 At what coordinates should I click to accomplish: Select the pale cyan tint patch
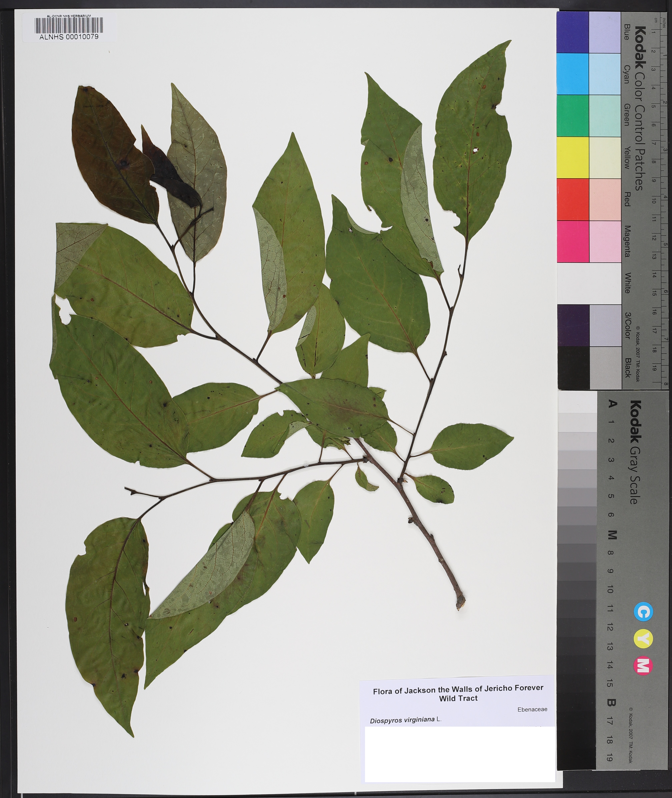pos(605,74)
